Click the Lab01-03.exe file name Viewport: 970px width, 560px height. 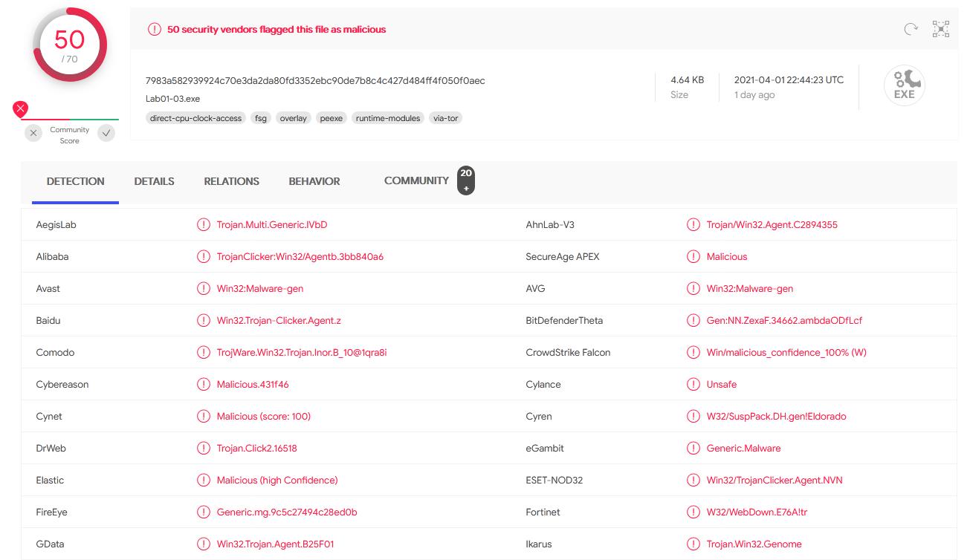pyautogui.click(x=172, y=99)
